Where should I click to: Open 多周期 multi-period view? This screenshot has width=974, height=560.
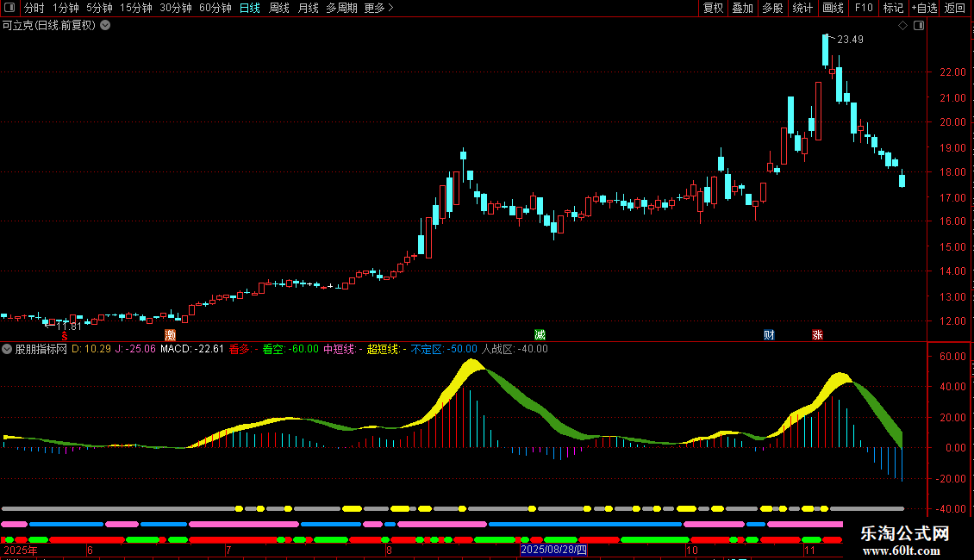click(x=341, y=8)
